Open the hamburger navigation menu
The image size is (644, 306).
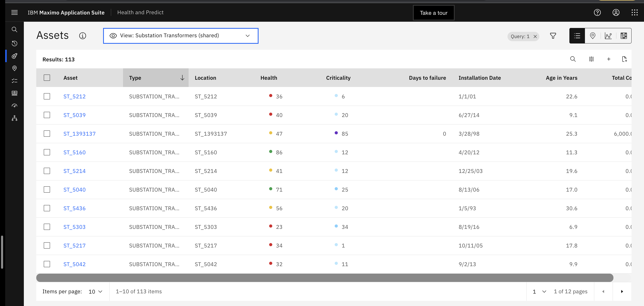tap(15, 12)
